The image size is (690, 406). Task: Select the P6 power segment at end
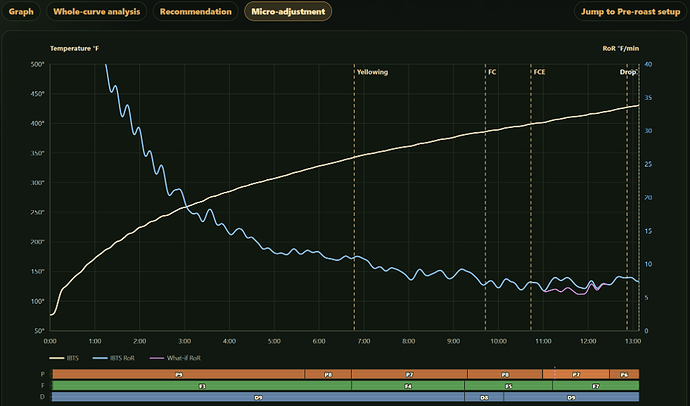624,374
